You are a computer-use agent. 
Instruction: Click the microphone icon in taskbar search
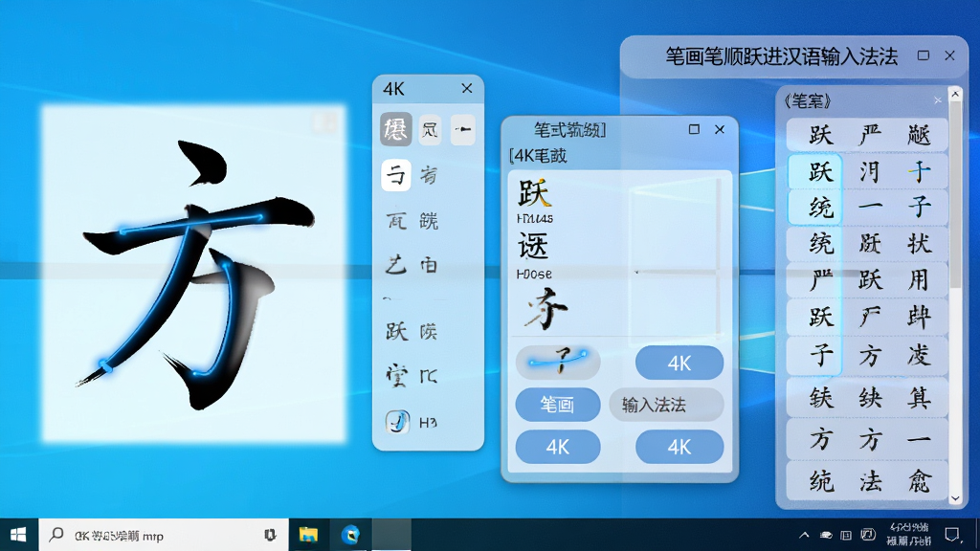270,535
